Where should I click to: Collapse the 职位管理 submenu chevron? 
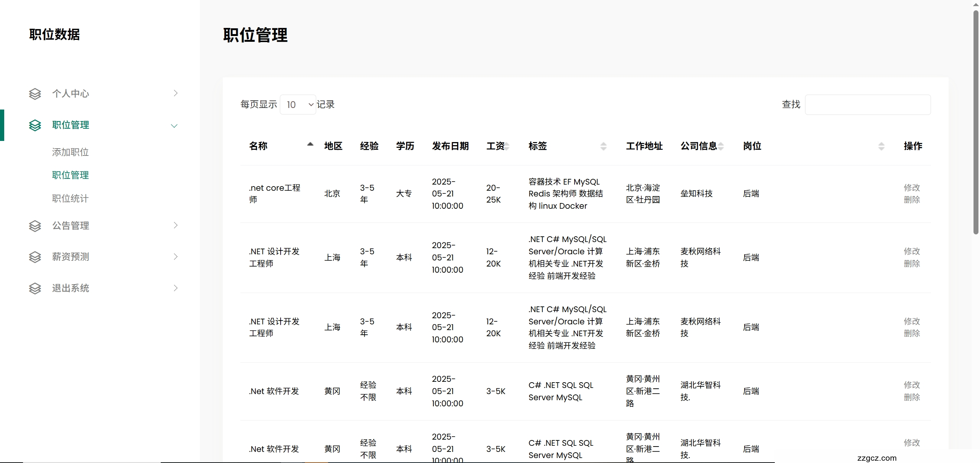point(175,126)
